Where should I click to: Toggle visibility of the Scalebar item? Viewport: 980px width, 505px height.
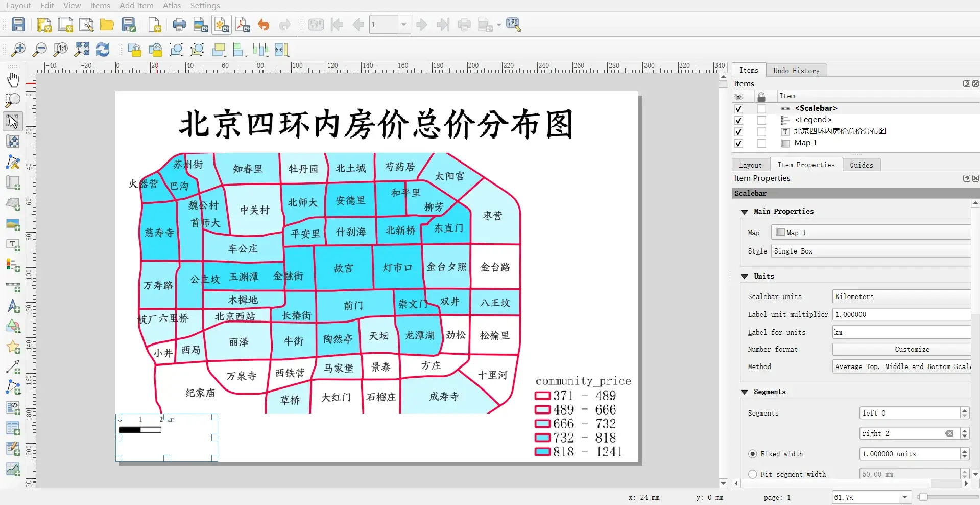point(738,109)
